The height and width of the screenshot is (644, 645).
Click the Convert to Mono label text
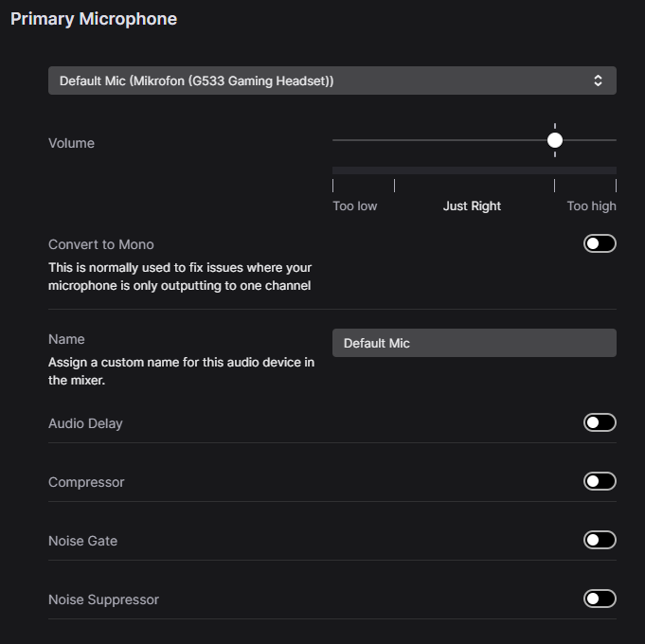click(100, 244)
